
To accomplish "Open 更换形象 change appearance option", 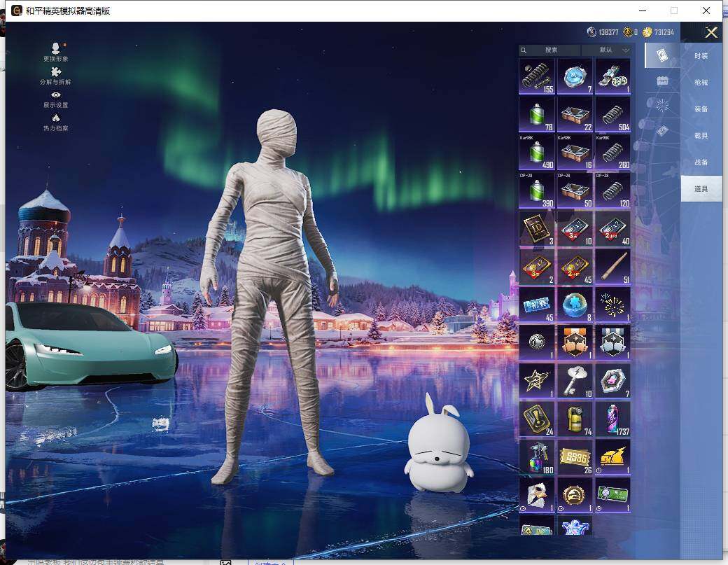I will 56,52.
